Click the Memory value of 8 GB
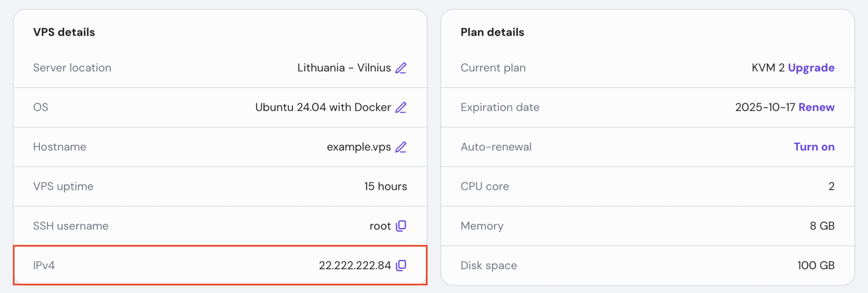 (823, 226)
